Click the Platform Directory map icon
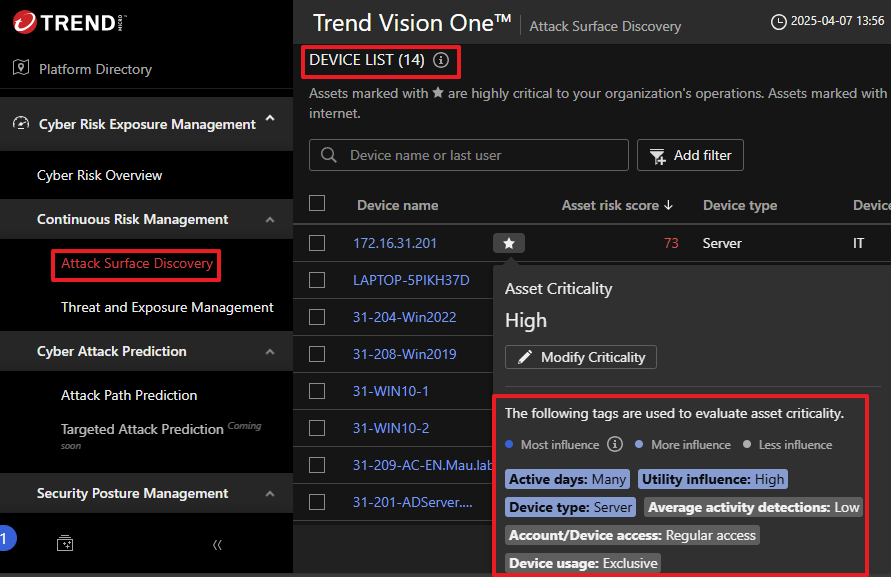The image size is (891, 577). [21, 68]
